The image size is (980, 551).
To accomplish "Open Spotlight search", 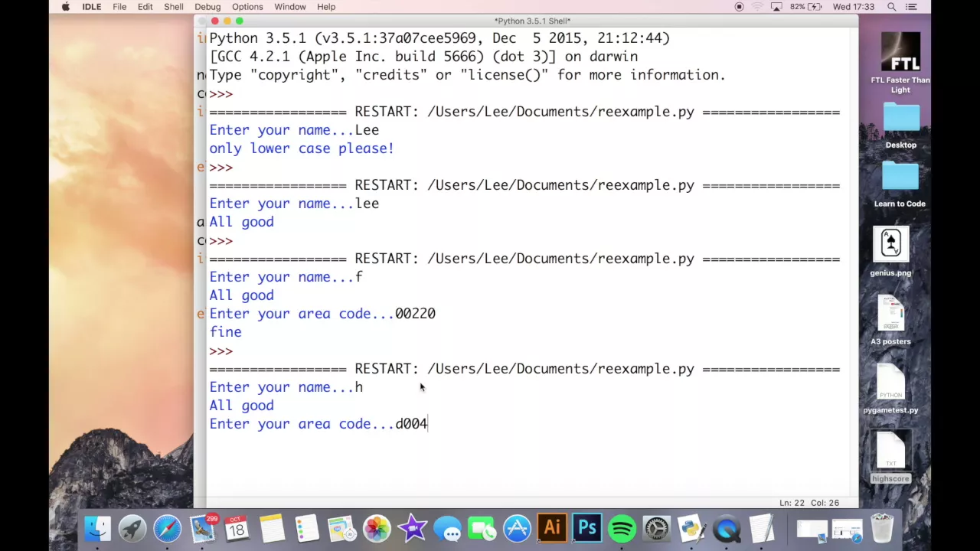I will click(892, 7).
